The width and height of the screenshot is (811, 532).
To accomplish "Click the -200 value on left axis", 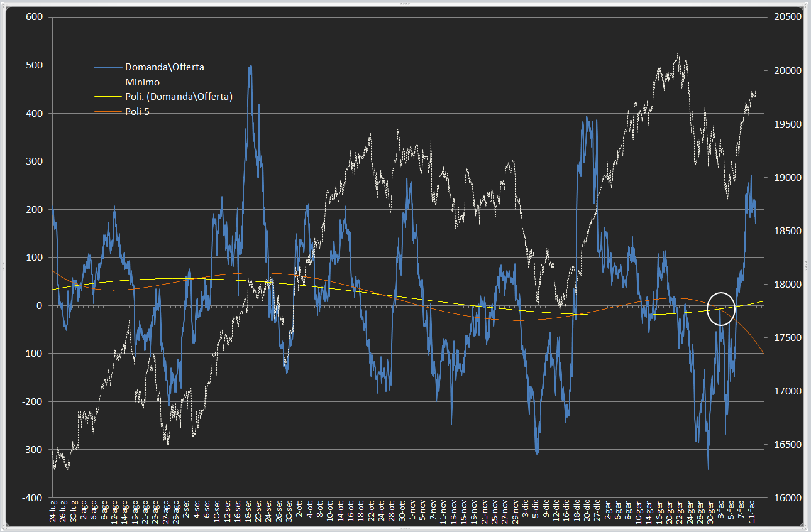I will point(32,401).
